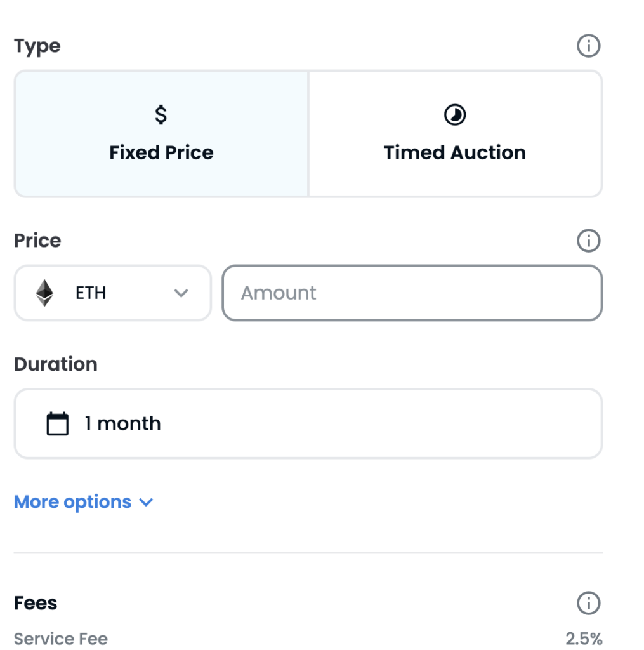Click the Fees section heading
644x650 pixels.
tap(36, 603)
